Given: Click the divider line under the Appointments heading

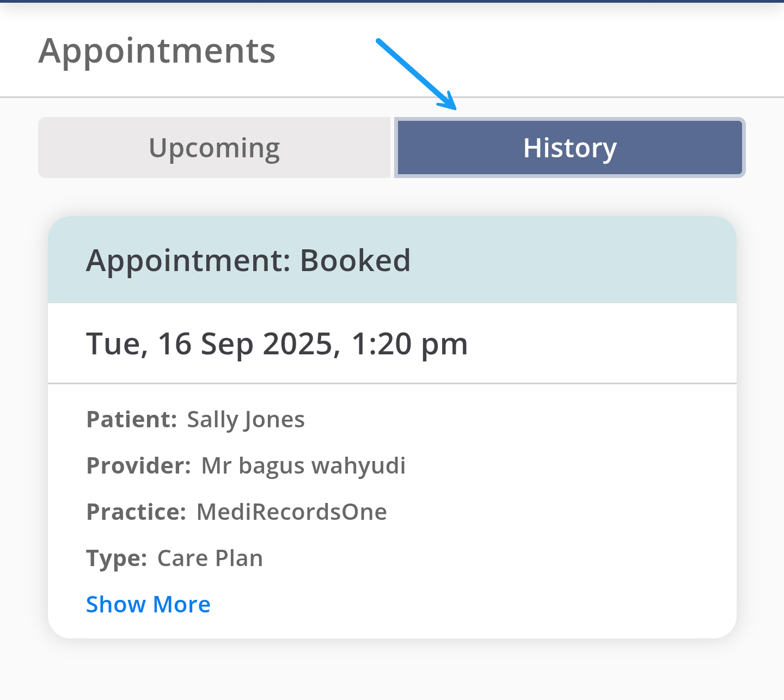Looking at the screenshot, I should (x=392, y=97).
